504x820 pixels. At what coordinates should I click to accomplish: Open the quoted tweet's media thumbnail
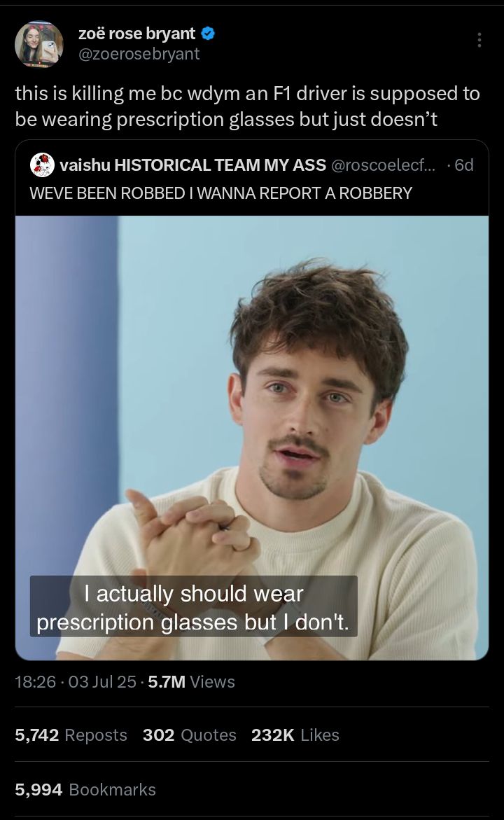(x=252, y=438)
